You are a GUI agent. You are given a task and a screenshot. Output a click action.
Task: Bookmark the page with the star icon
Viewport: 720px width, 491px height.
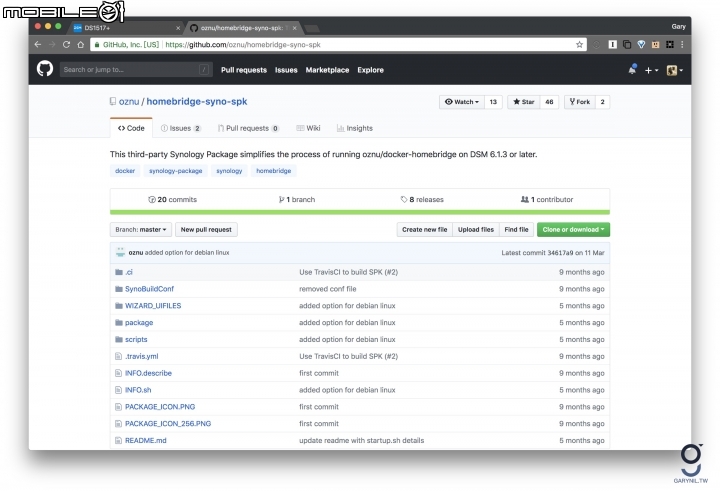[x=579, y=45]
